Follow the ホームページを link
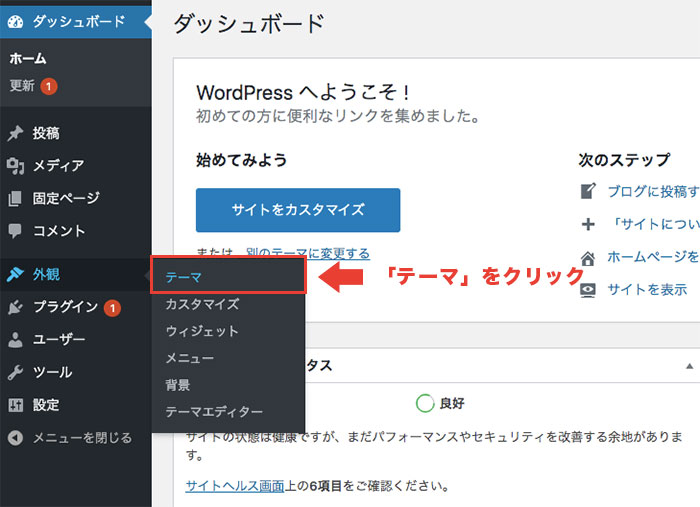 click(x=653, y=257)
